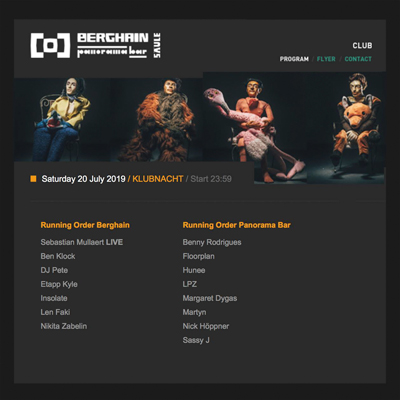Click the KLUBNACHT event title

click(158, 179)
